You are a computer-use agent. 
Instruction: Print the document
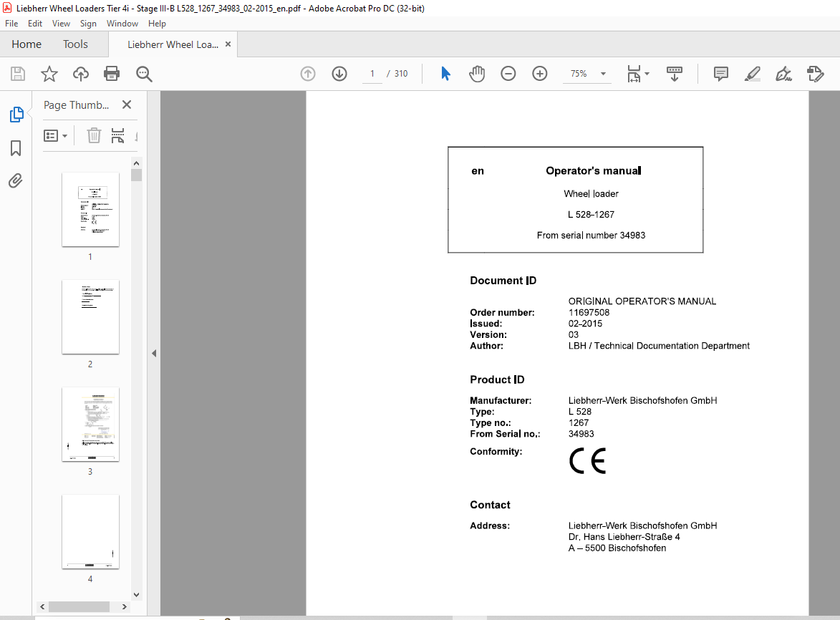point(112,74)
